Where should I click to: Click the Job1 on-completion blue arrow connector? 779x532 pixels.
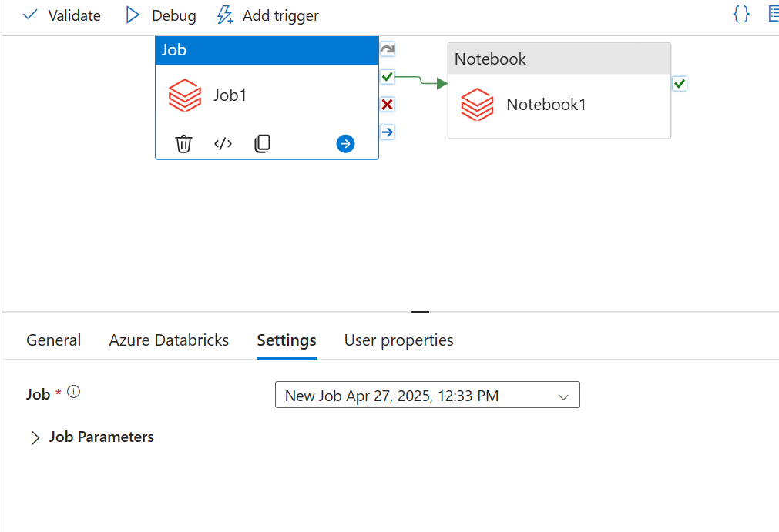(x=388, y=132)
